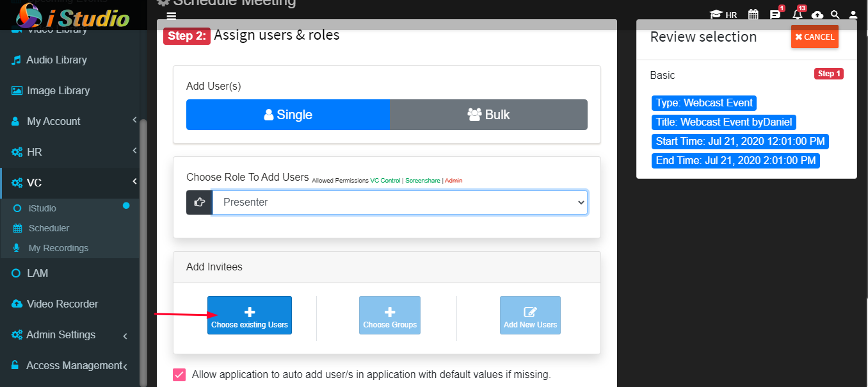Image resolution: width=868 pixels, height=387 pixels.
Task: Click the orange Cancel button
Action: click(x=815, y=37)
